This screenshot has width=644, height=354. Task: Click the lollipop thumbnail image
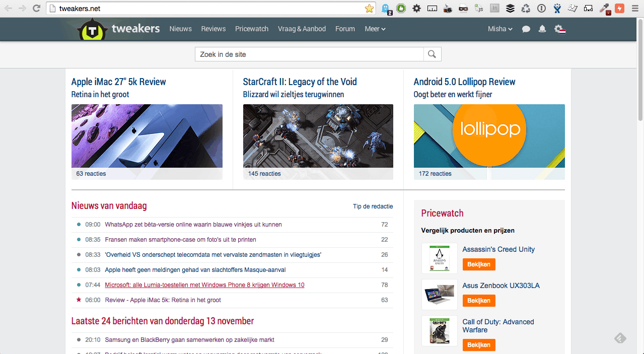coord(489,136)
